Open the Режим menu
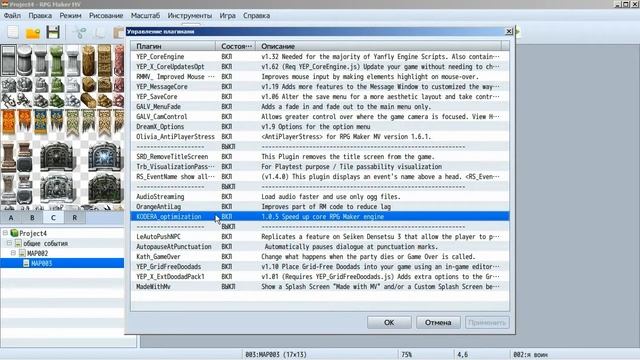Screen dimensions: 640x360 (x=70, y=16)
